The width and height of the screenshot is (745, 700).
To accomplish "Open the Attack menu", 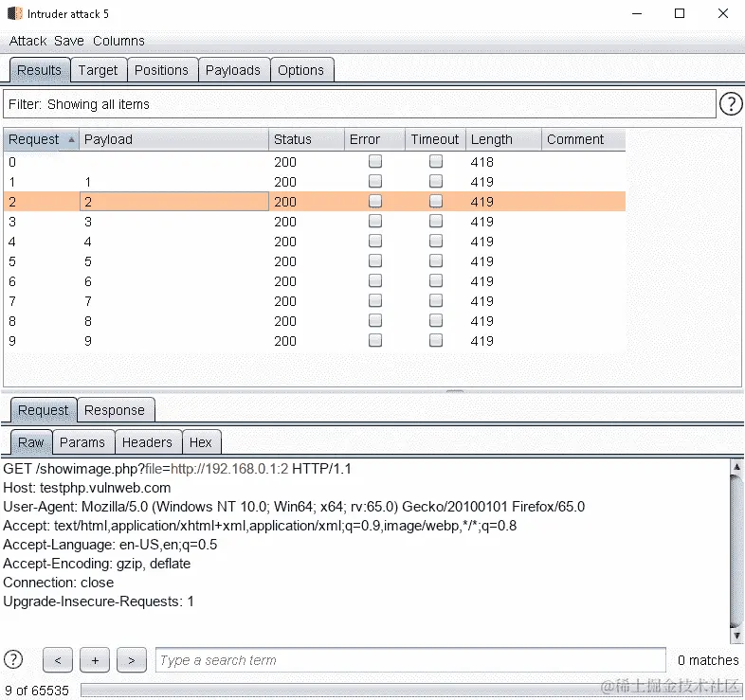I will click(27, 41).
